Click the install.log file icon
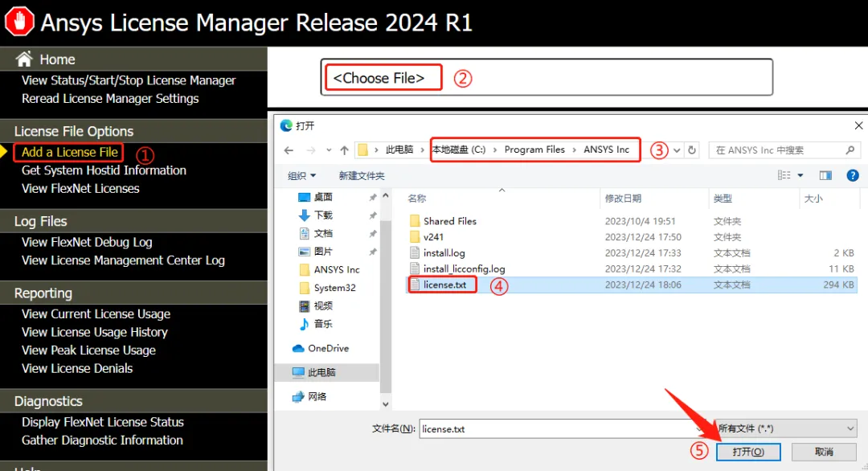 tap(415, 253)
